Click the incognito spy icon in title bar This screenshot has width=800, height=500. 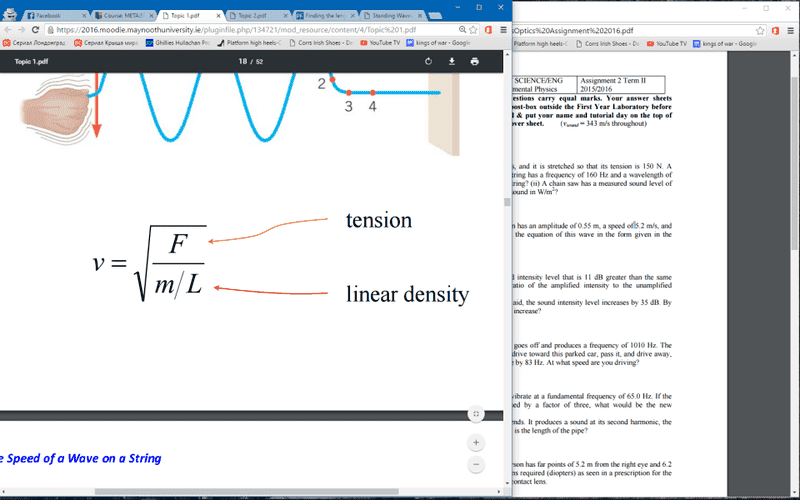(x=10, y=14)
